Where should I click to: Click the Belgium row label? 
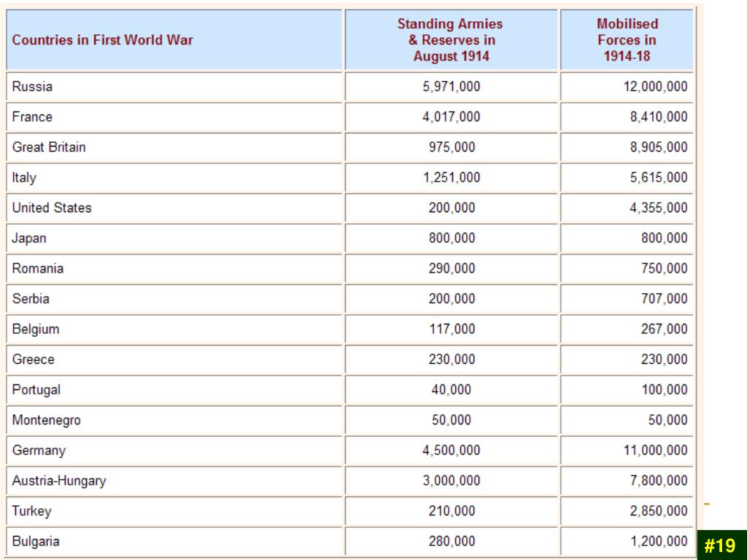(36, 329)
